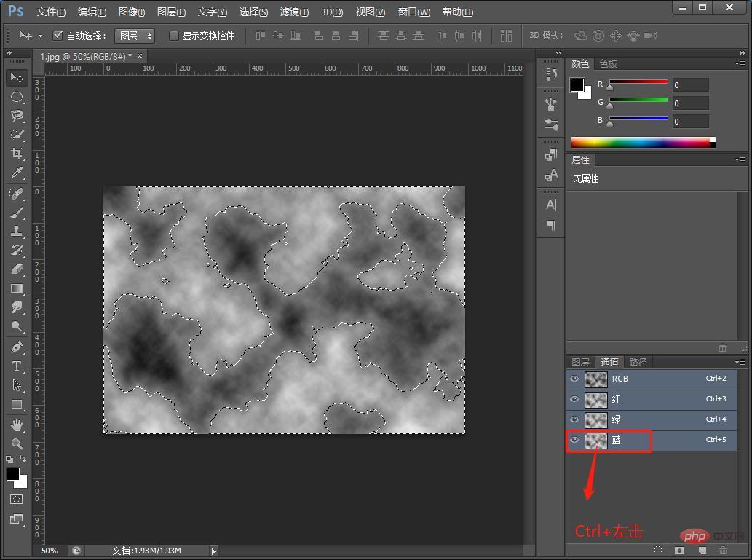
Task: Open the Properties panel flyout menu
Action: [740, 159]
